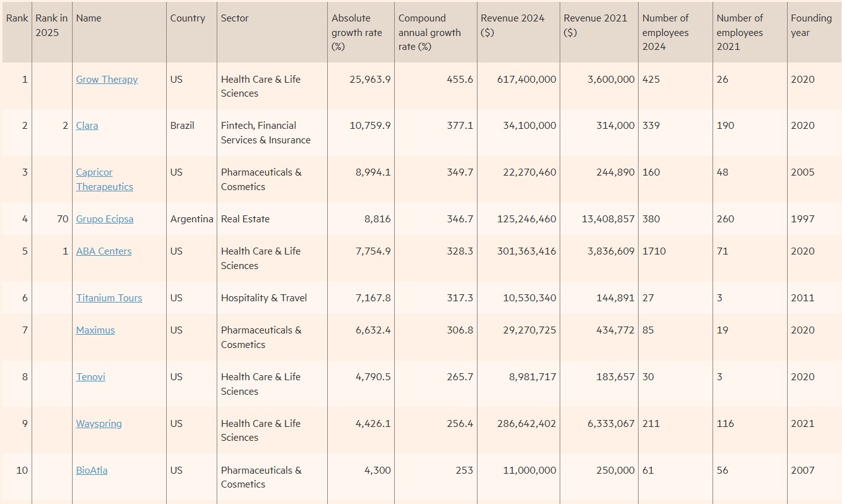This screenshot has width=842, height=504.
Task: Open the Grow Therapy company link
Action: [x=107, y=80]
